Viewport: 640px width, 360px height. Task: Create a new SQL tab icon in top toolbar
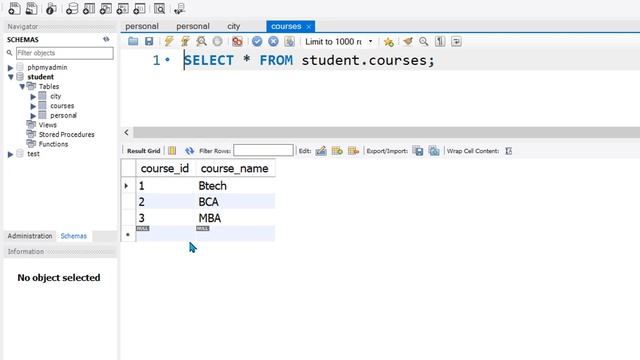coord(14,9)
